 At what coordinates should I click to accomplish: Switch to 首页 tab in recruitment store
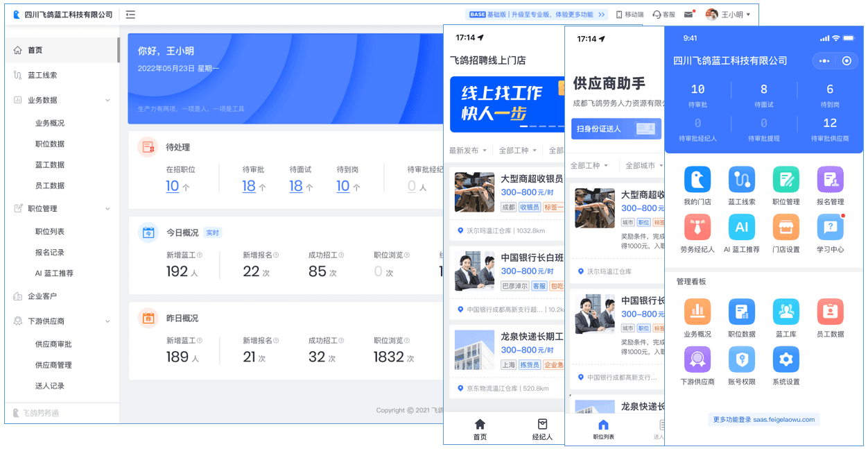(x=480, y=429)
